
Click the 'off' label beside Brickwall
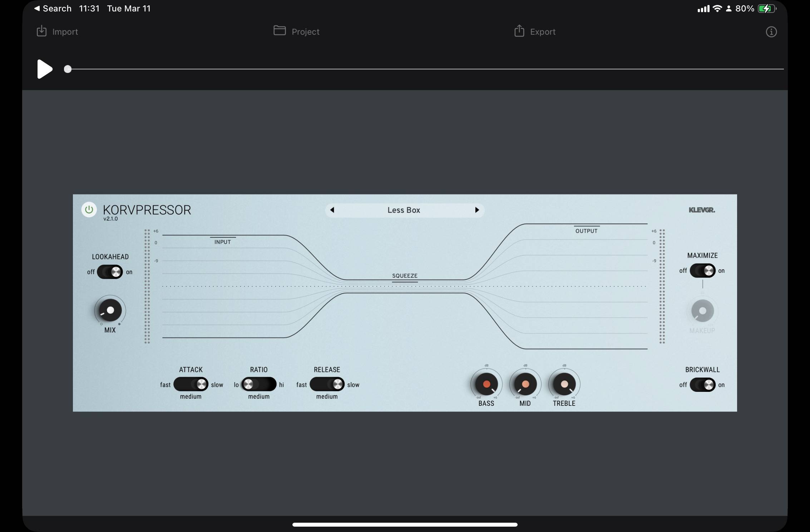coord(683,385)
